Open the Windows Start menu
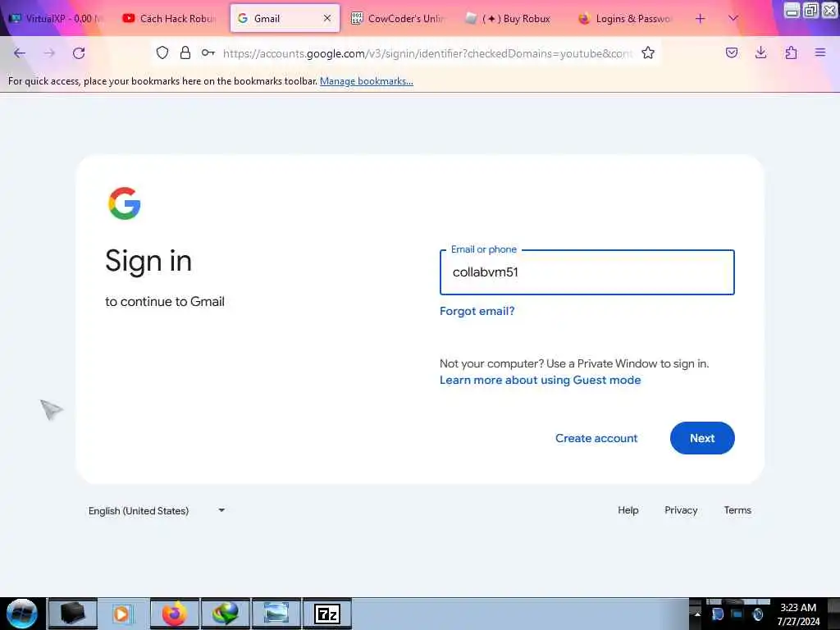This screenshot has width=840, height=630. (22, 614)
